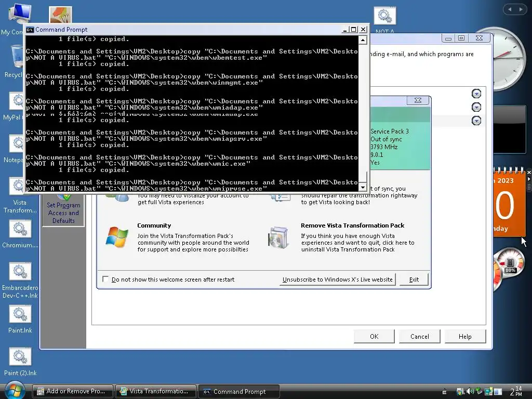Expand the second chevron in Add or Remove window
The width and height of the screenshot is (532, 399).
tap(476, 107)
